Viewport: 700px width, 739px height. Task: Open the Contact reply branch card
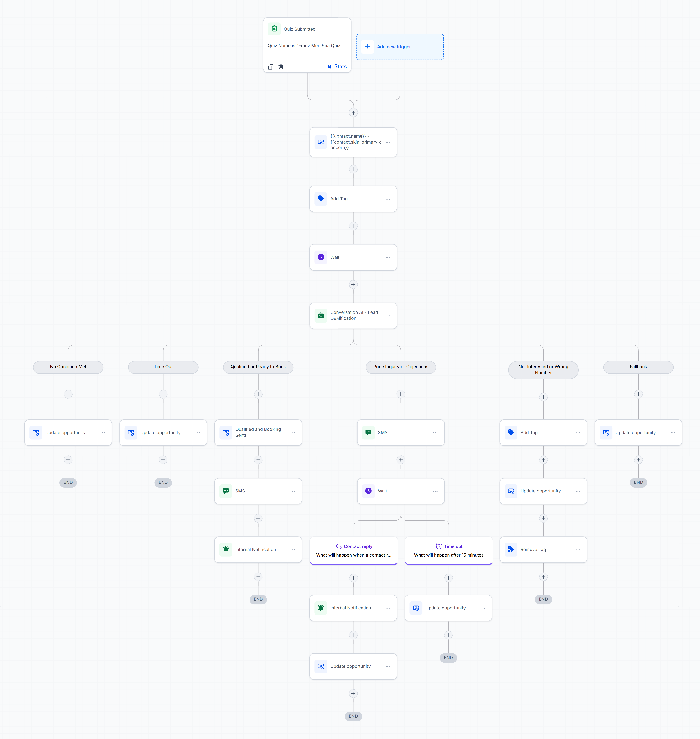pyautogui.click(x=354, y=551)
